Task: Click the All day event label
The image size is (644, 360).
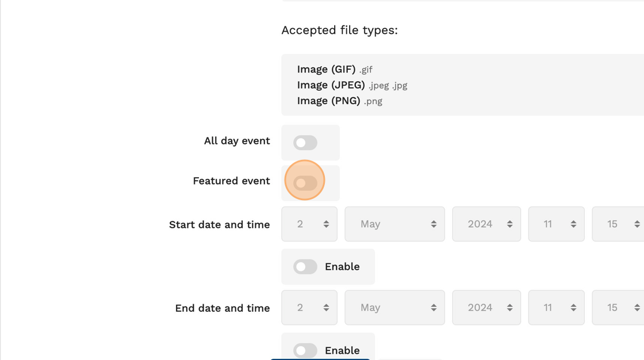Action: pyautogui.click(x=237, y=141)
